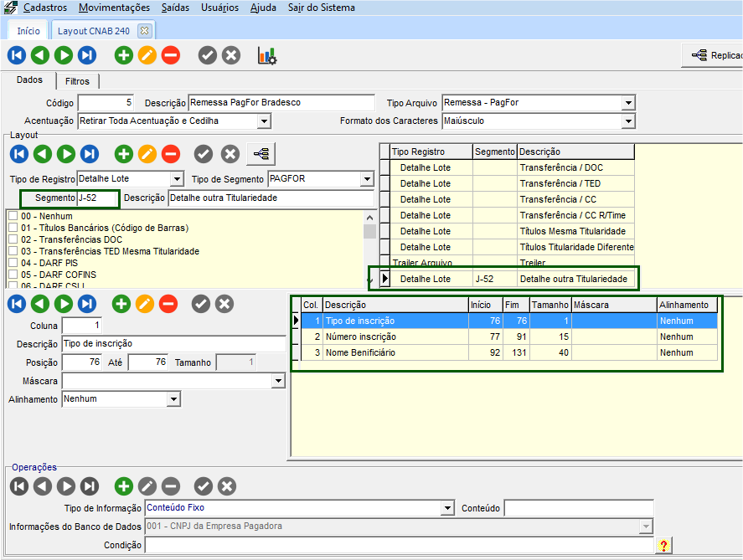Open the Tipo de Informação dropdown
This screenshot has width=743, height=560.
[x=447, y=508]
